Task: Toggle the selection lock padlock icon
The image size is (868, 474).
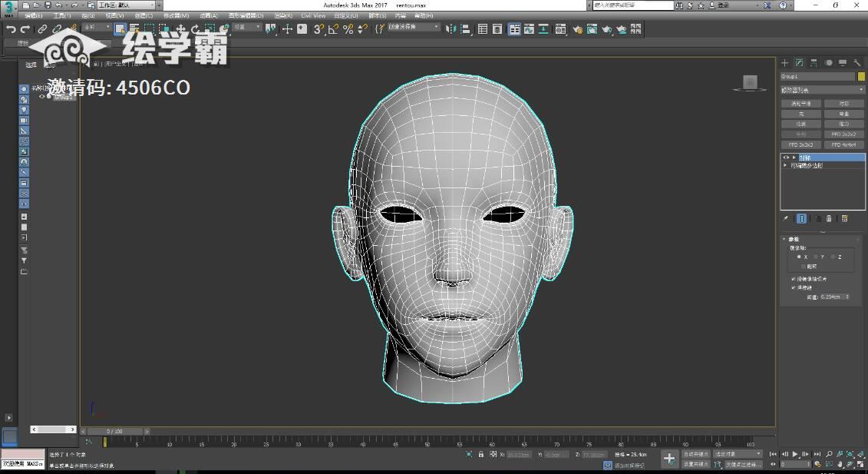Action: pyautogui.click(x=481, y=455)
